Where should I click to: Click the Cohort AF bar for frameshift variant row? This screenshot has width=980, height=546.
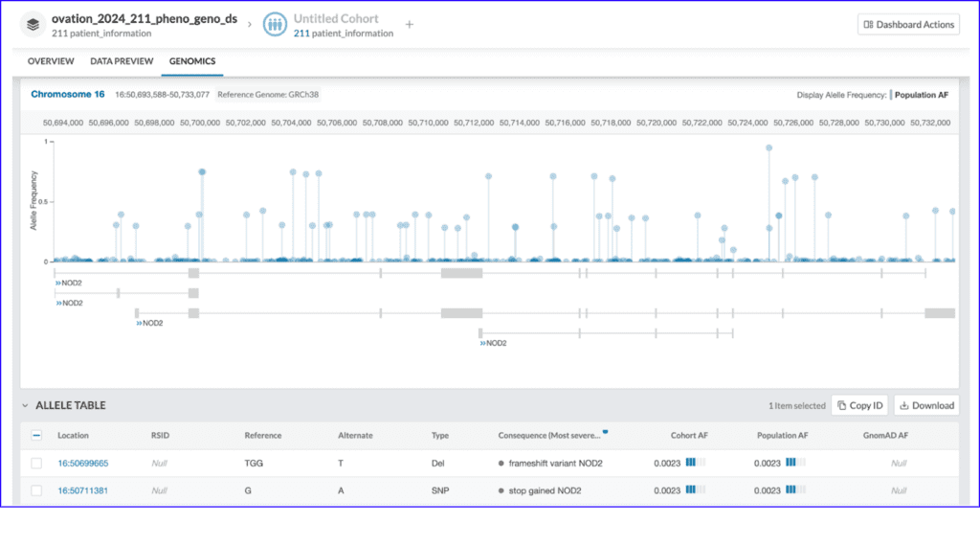tap(696, 463)
